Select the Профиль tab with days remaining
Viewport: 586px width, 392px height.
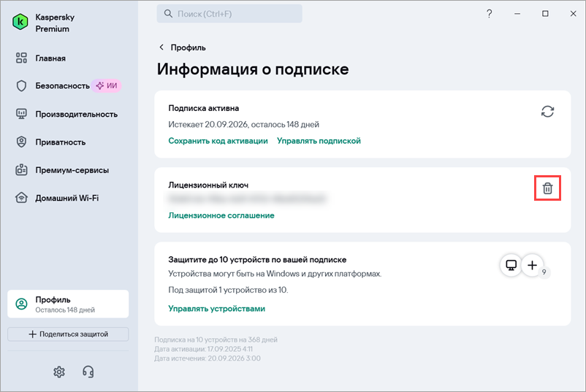pyautogui.click(x=68, y=304)
